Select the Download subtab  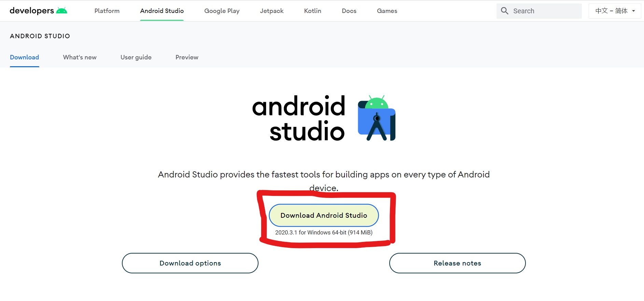click(25, 57)
